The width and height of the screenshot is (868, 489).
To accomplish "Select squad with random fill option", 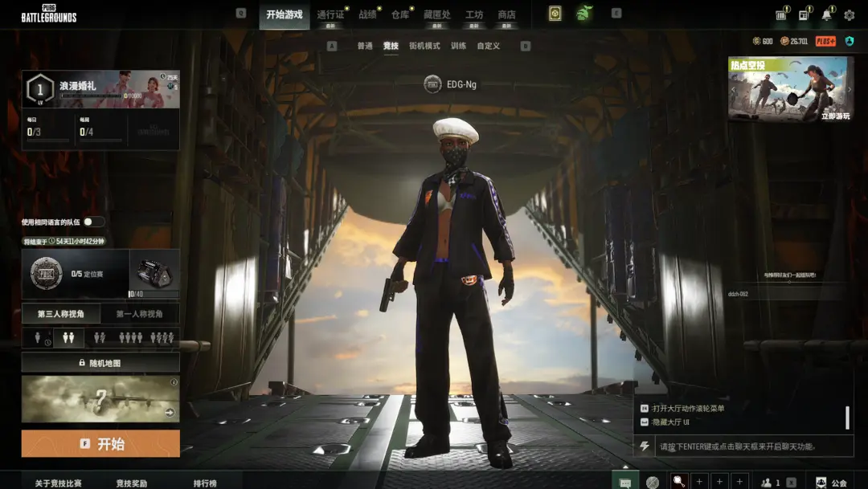I will pos(162,337).
